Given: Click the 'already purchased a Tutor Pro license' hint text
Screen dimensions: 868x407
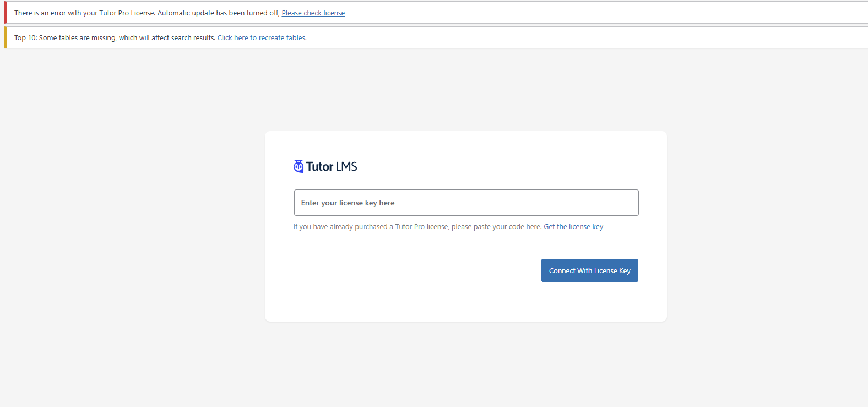Looking at the screenshot, I should tap(417, 227).
